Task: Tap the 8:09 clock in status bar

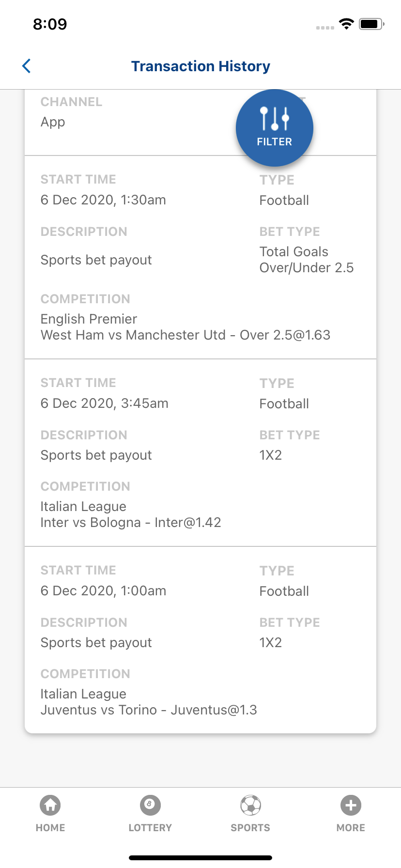Action: tap(50, 24)
